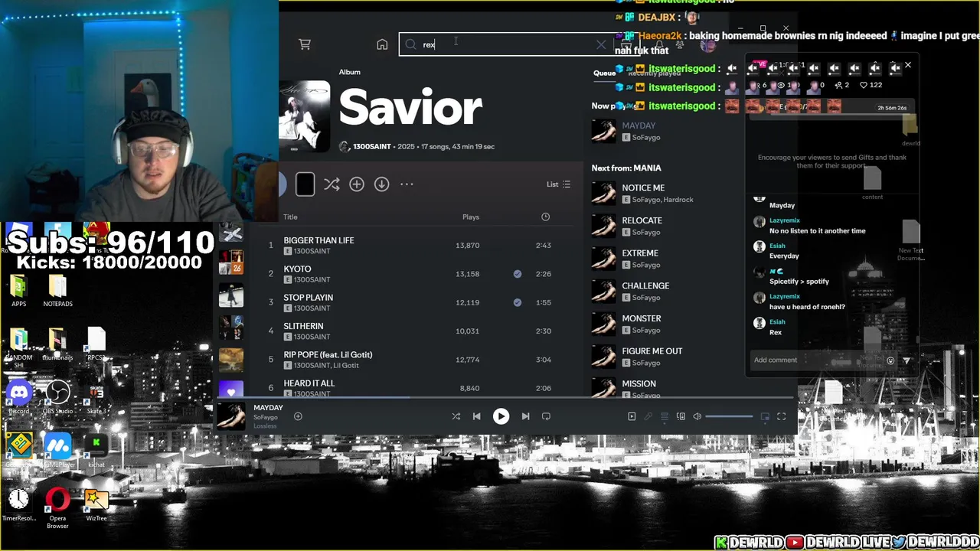Select track RIP POPE (feat. Lil Gotit)

pos(328,354)
